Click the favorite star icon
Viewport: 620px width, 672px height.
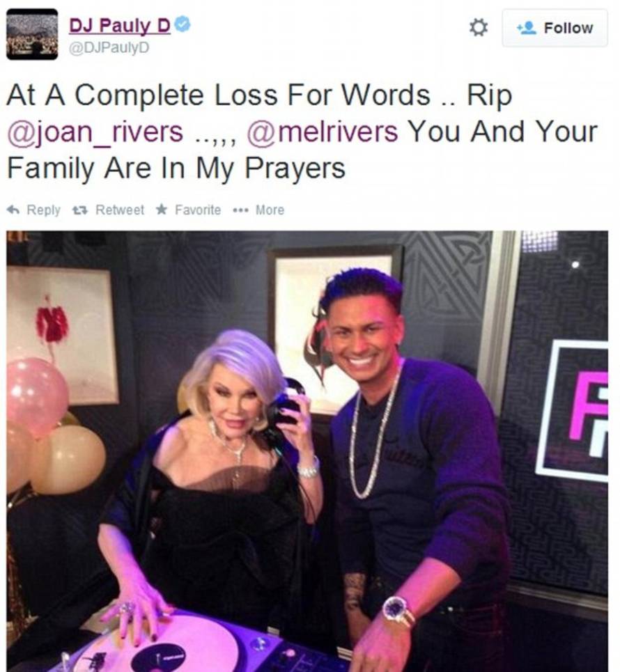point(162,209)
